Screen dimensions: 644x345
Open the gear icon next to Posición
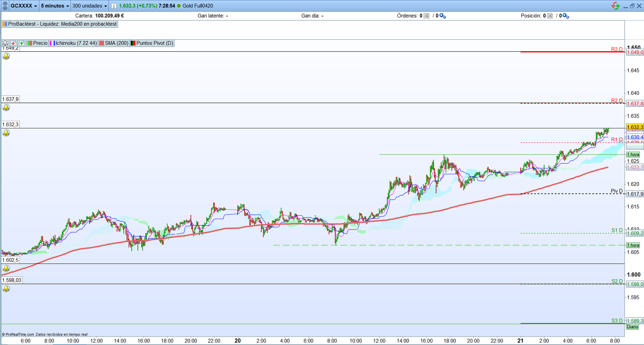tap(566, 16)
